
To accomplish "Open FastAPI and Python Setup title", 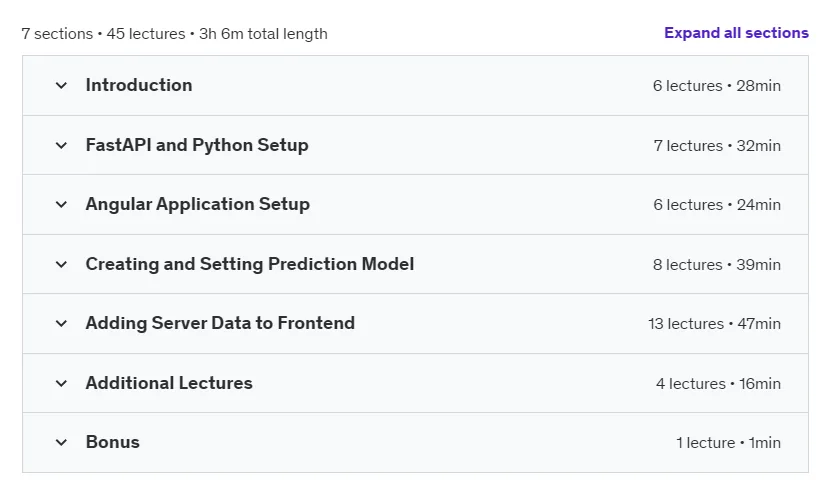I will [x=197, y=145].
